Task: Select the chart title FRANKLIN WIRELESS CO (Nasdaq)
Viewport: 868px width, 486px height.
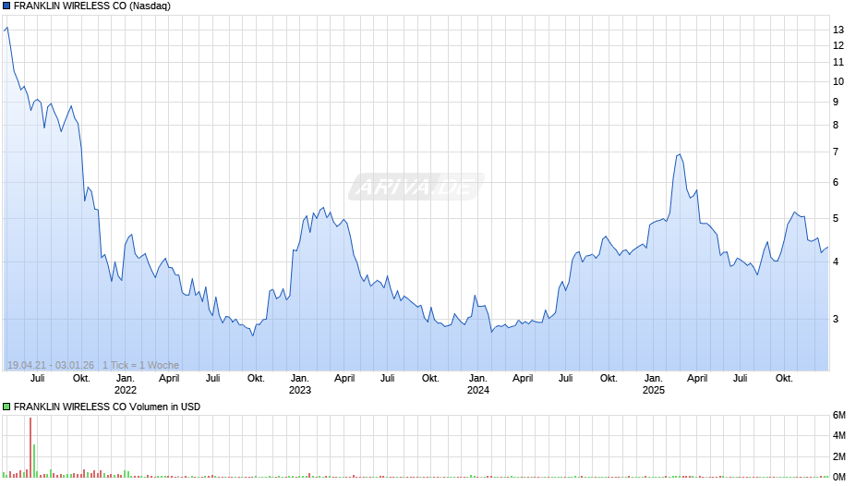Action: [92, 6]
